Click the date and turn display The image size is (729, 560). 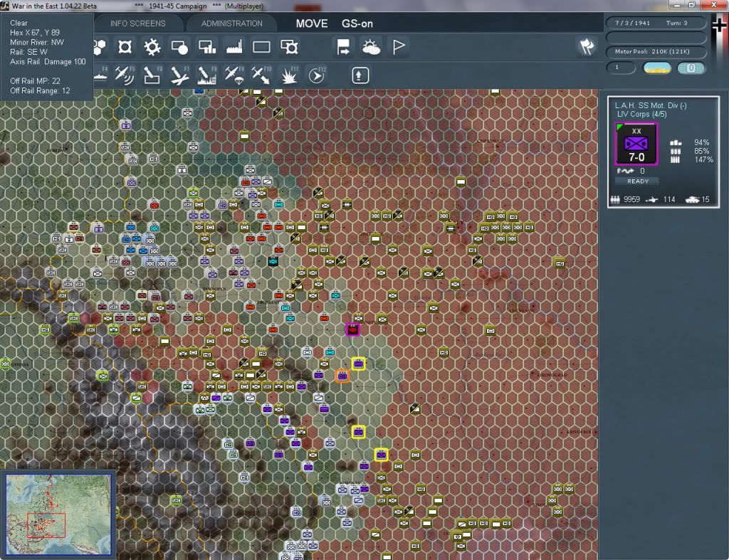[656, 23]
